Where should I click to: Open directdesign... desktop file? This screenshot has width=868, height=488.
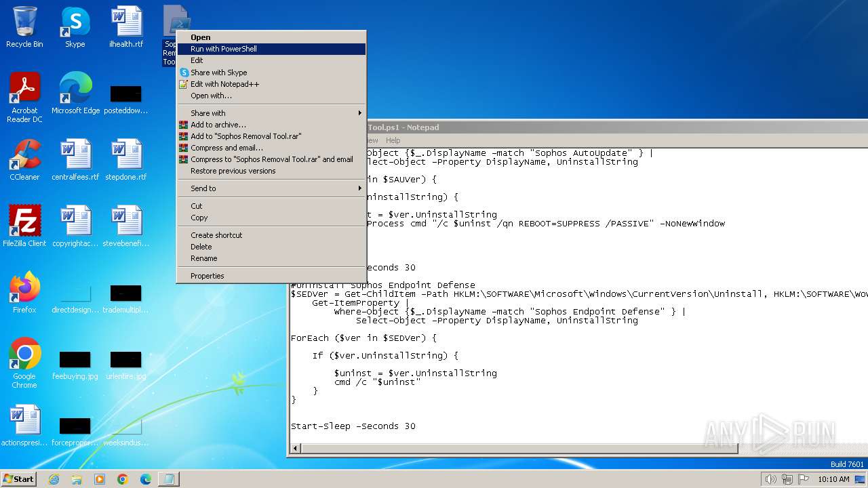tap(75, 298)
